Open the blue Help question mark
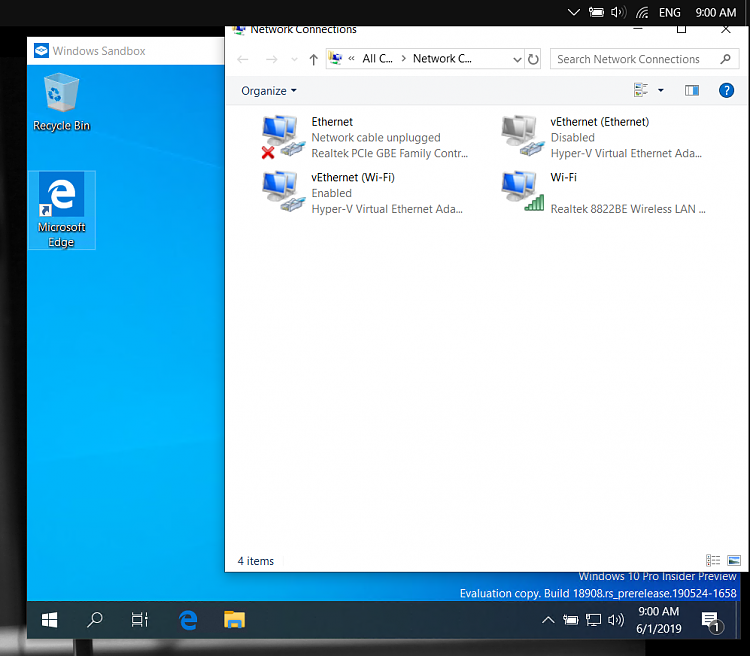 tap(727, 91)
